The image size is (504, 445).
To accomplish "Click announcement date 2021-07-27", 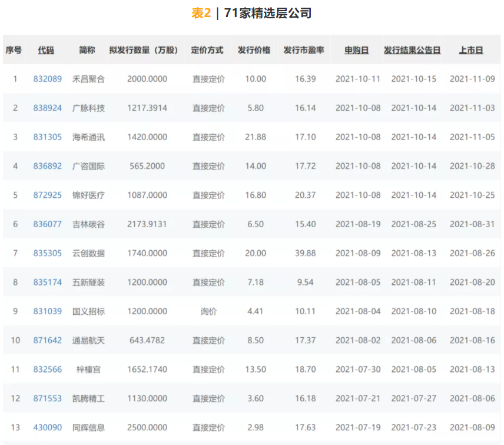I will coord(414,398).
